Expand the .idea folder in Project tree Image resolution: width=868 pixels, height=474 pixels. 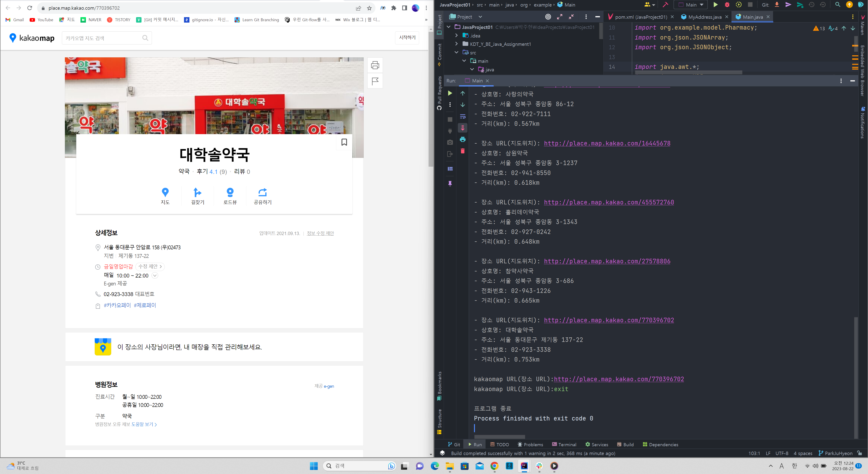point(457,36)
